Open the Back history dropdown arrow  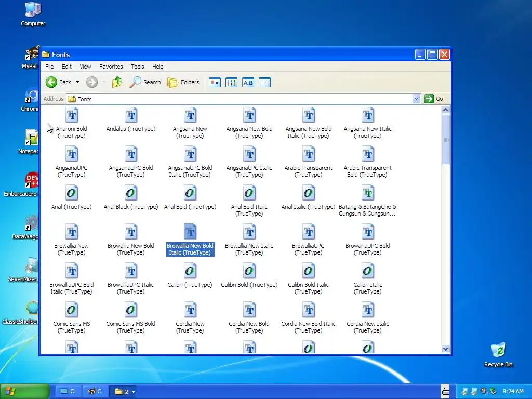(x=77, y=82)
